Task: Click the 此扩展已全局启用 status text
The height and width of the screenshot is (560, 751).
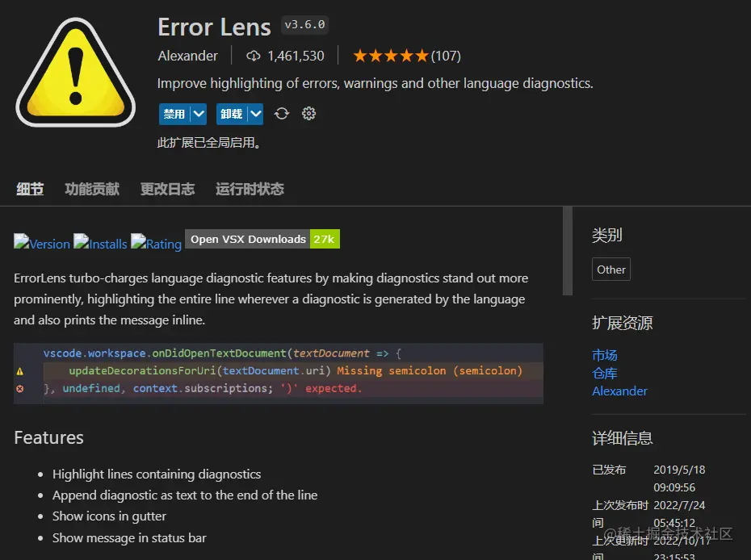Action: pos(209,143)
